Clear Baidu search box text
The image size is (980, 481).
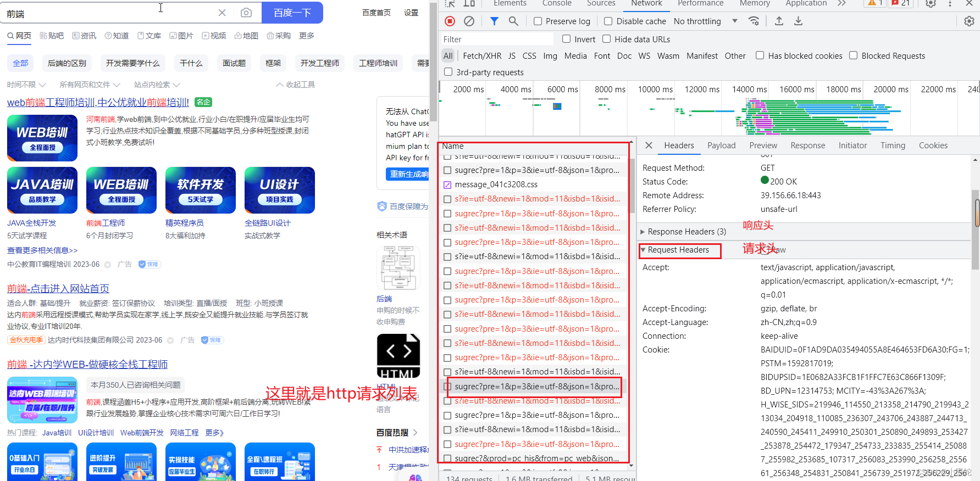tap(222, 13)
